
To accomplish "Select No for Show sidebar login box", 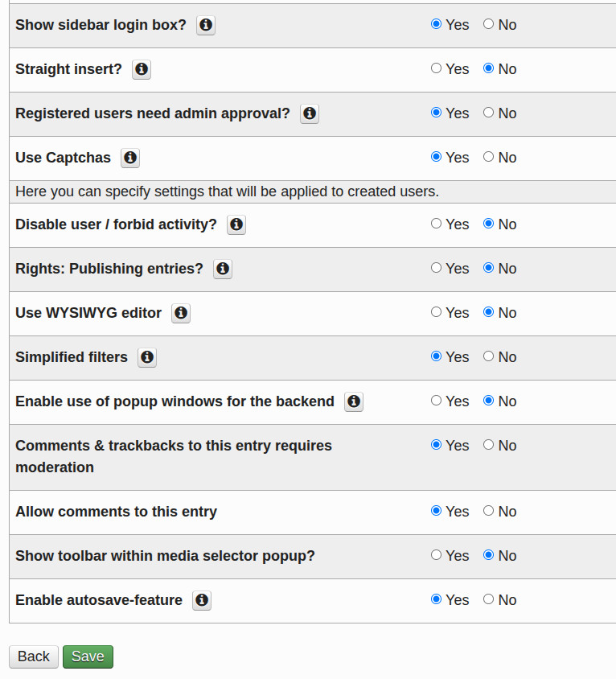I will (487, 25).
